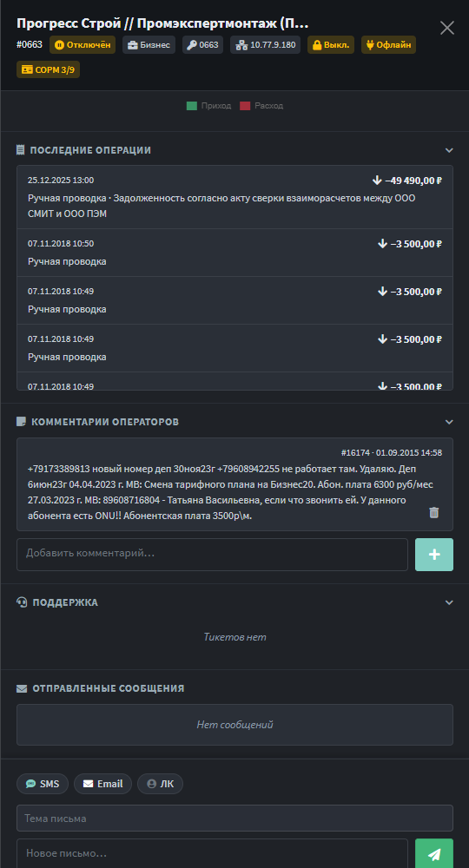Click the 10.77.9.180 network badge
Screen dimensions: 469x868
(x=265, y=45)
